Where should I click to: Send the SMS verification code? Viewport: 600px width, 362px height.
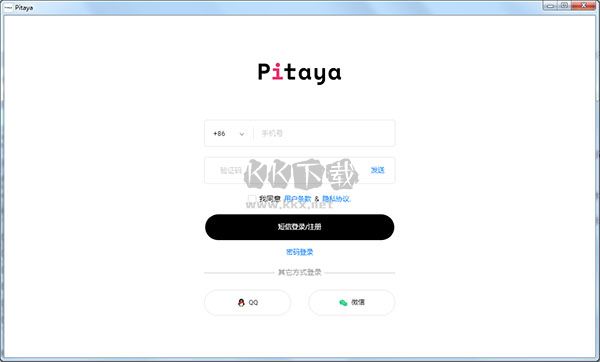(377, 170)
